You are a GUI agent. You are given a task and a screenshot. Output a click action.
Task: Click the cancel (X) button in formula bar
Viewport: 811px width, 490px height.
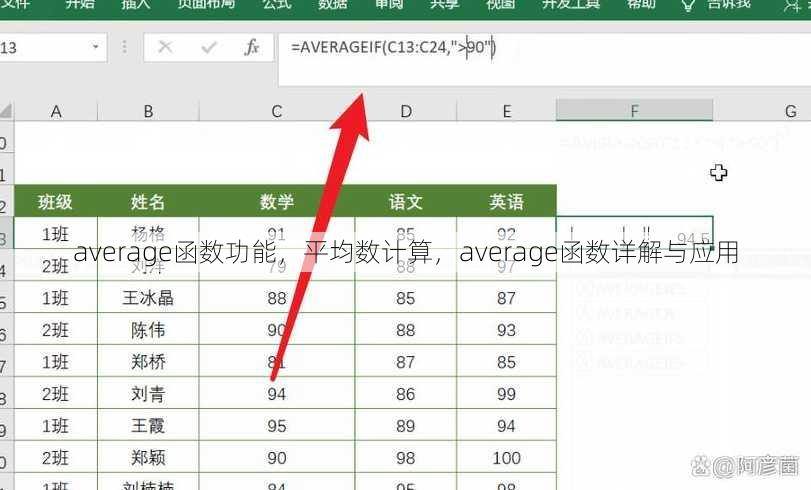(x=166, y=48)
